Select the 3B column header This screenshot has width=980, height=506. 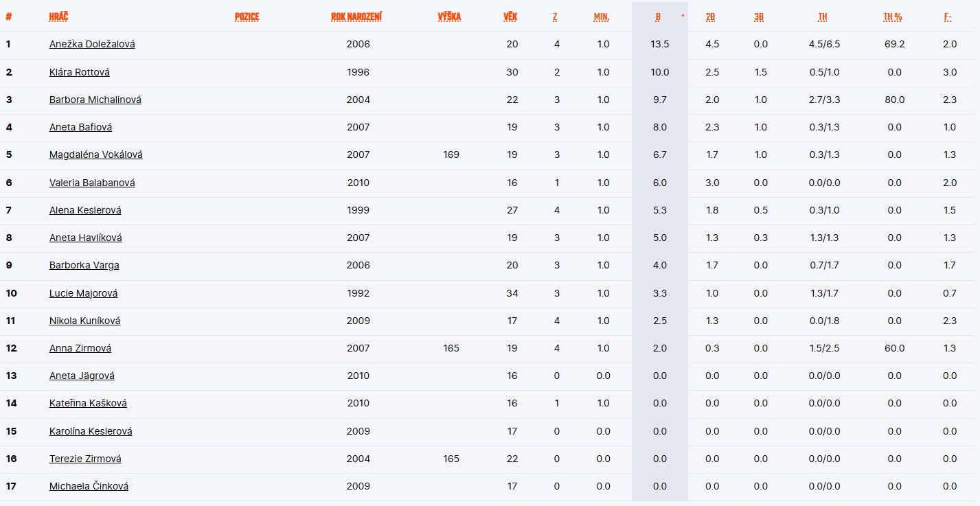[x=759, y=16]
